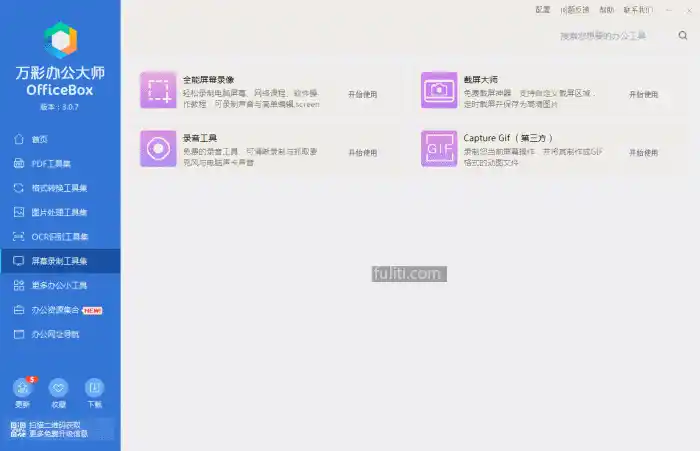Click the 全能屏幕录像 screen recorder icon

pyautogui.click(x=158, y=90)
